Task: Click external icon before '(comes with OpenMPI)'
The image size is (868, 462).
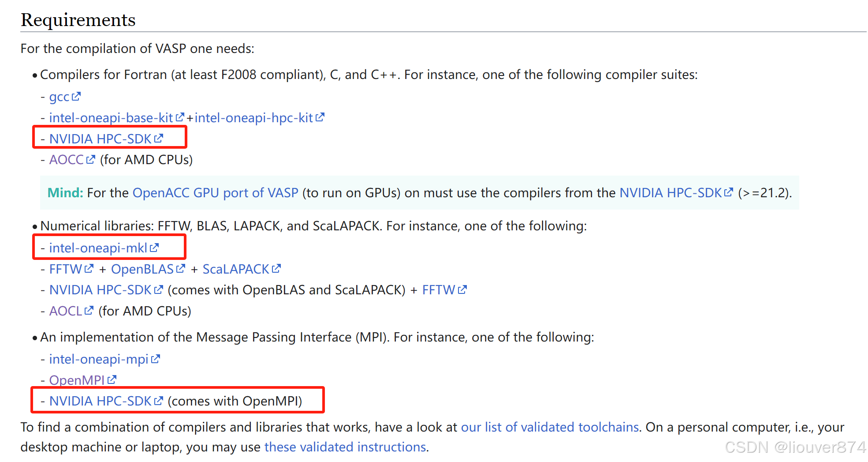Action: click(159, 401)
